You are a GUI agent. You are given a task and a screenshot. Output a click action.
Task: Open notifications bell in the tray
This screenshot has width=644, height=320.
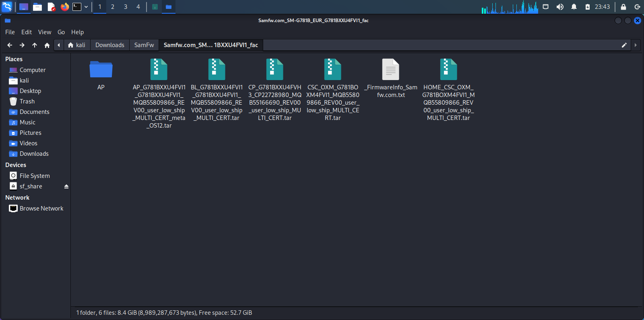tap(574, 7)
